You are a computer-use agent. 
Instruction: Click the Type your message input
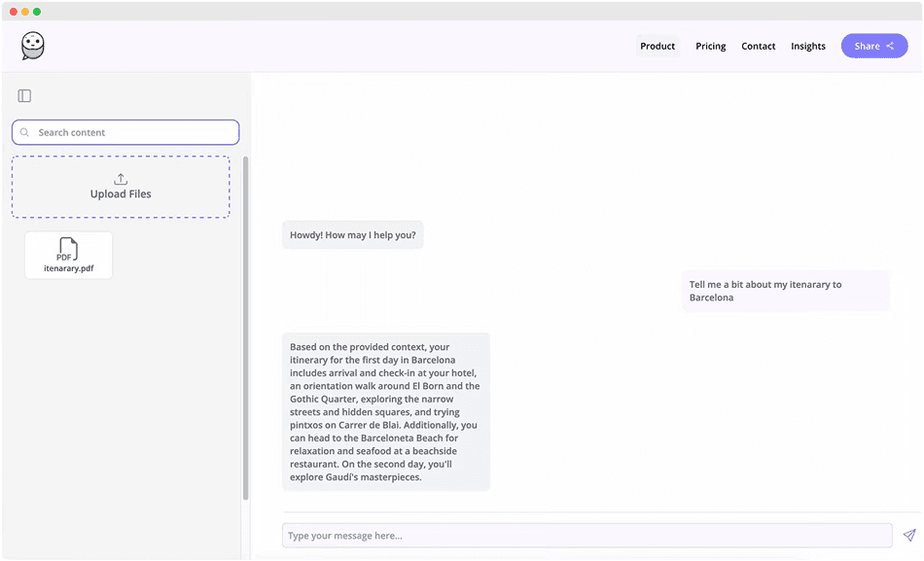click(x=586, y=535)
